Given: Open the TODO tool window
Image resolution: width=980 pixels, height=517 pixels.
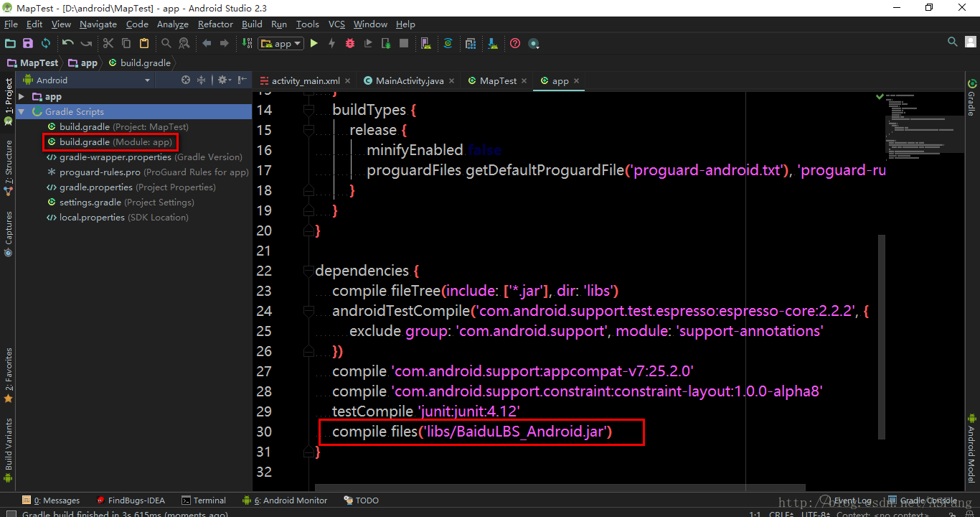Looking at the screenshot, I should [361, 500].
